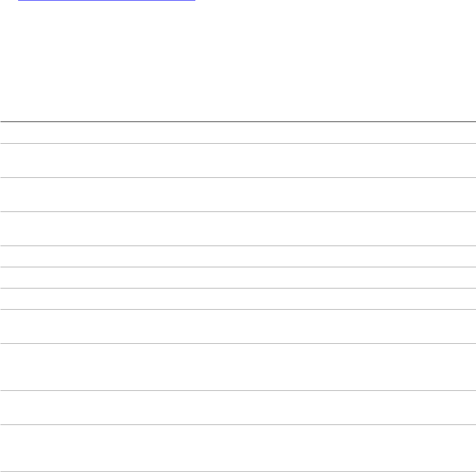Select the fourth, narrower blank row
476x472 pixels.
pyautogui.click(x=238, y=256)
